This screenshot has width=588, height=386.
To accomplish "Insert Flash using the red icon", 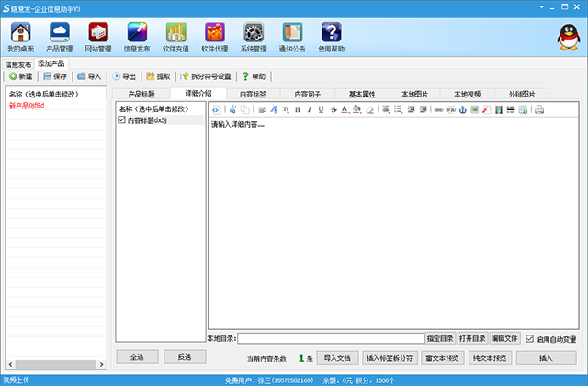I will (x=487, y=109).
